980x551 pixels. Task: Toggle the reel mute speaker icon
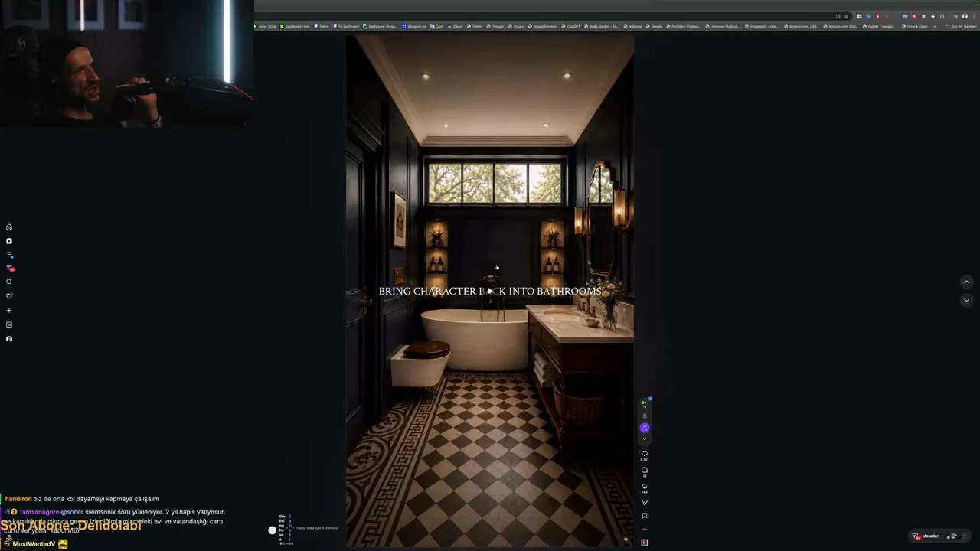point(626,540)
